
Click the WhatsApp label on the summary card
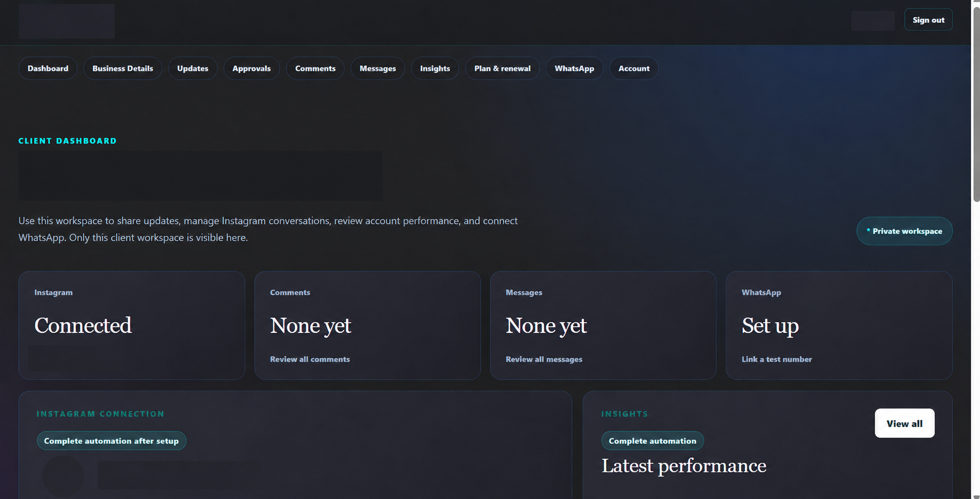click(761, 293)
